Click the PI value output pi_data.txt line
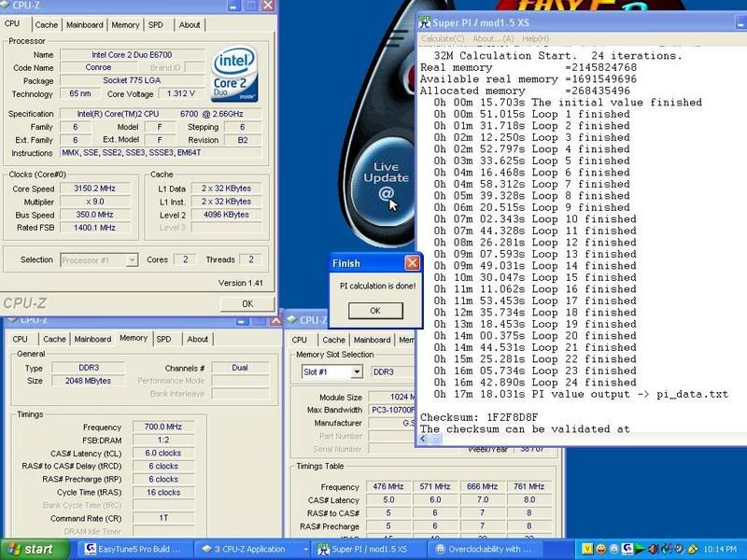Image resolution: width=747 pixels, height=560 pixels. pos(581,394)
